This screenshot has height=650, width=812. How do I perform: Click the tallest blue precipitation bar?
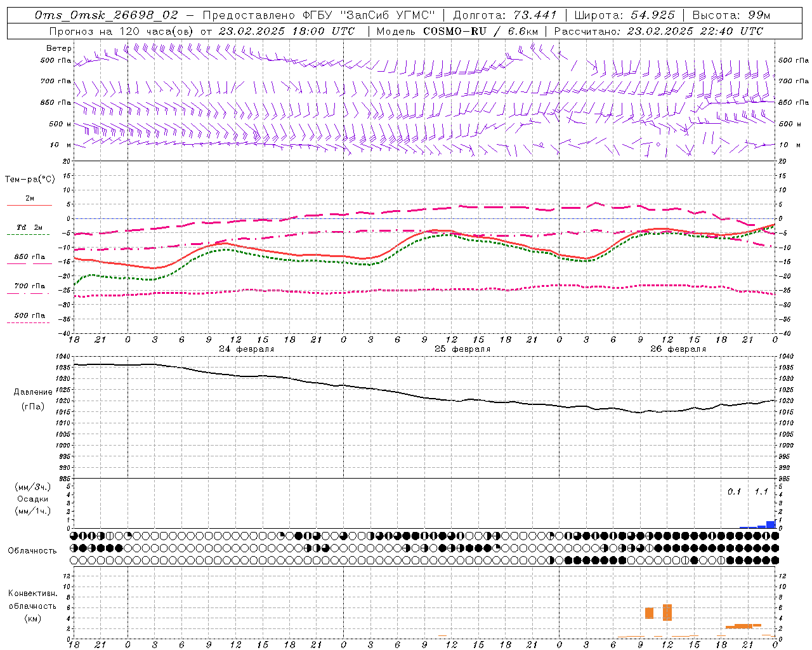[x=771, y=524]
